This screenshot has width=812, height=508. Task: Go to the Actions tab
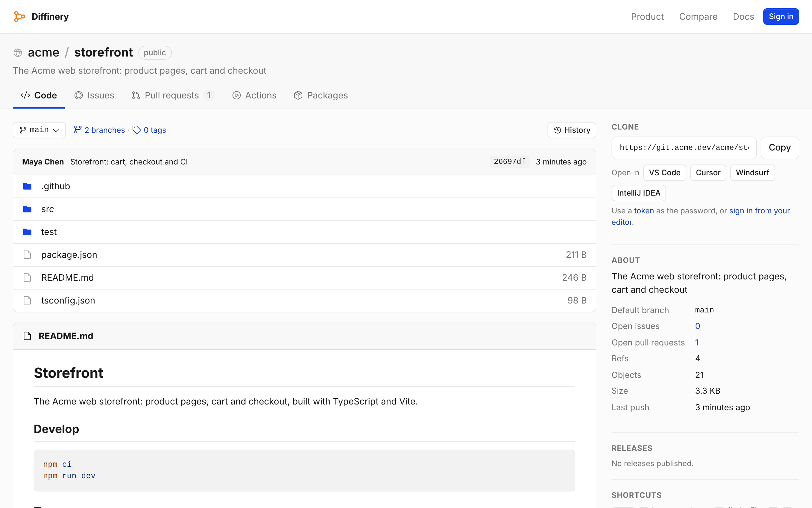pyautogui.click(x=254, y=96)
